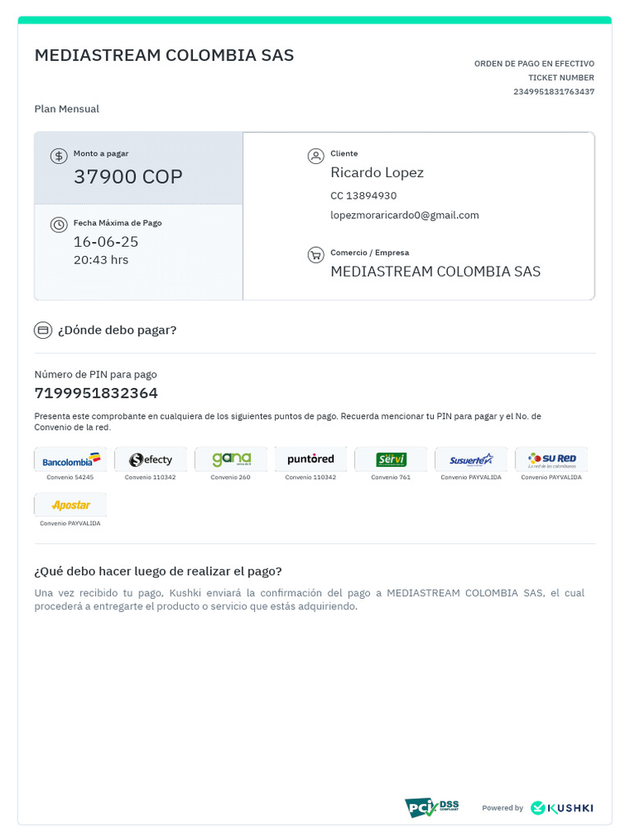Click the clock icon beside payment deadline
This screenshot has width=630, height=840.
(59, 225)
